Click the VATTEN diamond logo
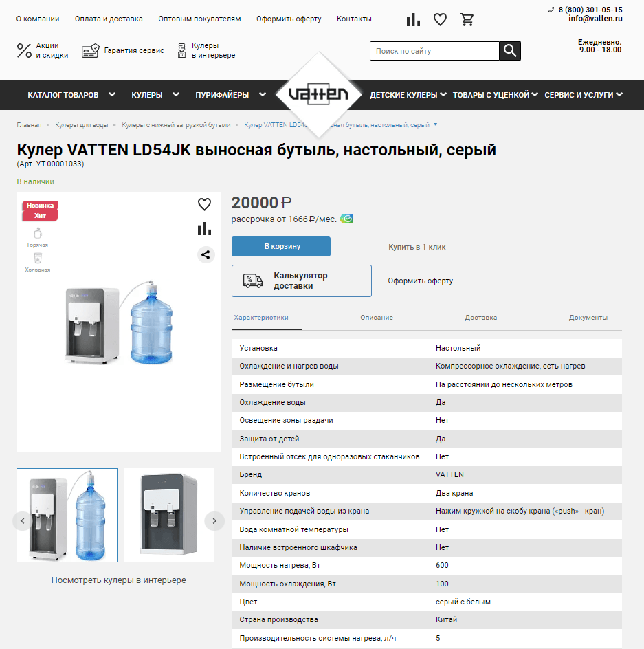Screen dimensions: 644x649 tap(319, 94)
